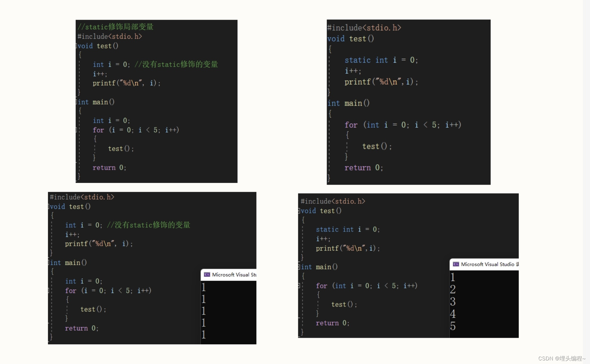Screen dimensions: 590x364
Task: Click the green comment line '//static修饰局部变量'
Action: click(x=115, y=27)
